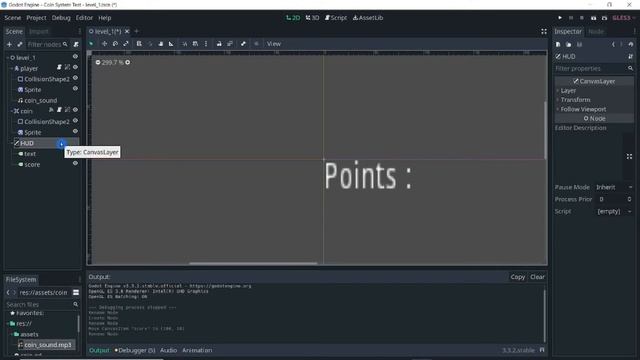This screenshot has height=360, width=640.
Task: Open the Project menu
Action: point(36,18)
